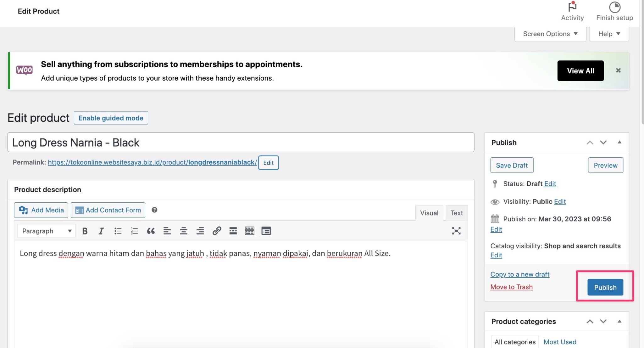Open the Paragraph style dropdown
This screenshot has width=644, height=348.
point(46,231)
